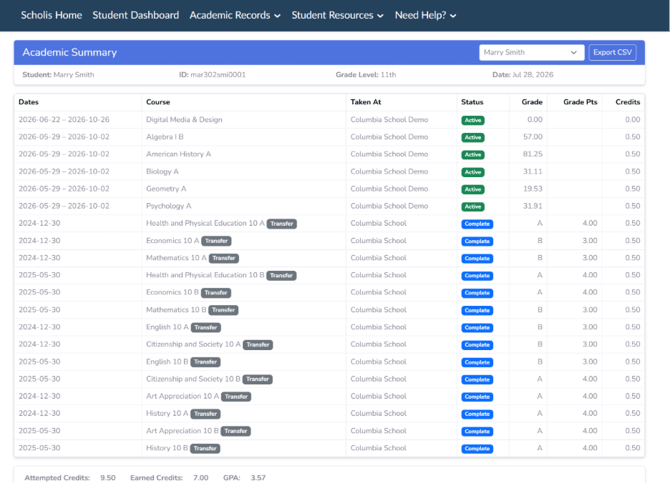Click the Transfer badge on Economics 10 A
This screenshot has height=483, width=670.
coord(216,241)
